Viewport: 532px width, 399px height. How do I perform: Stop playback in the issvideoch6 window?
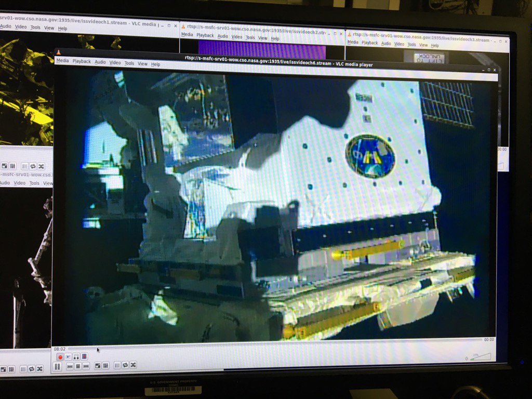[77, 366]
